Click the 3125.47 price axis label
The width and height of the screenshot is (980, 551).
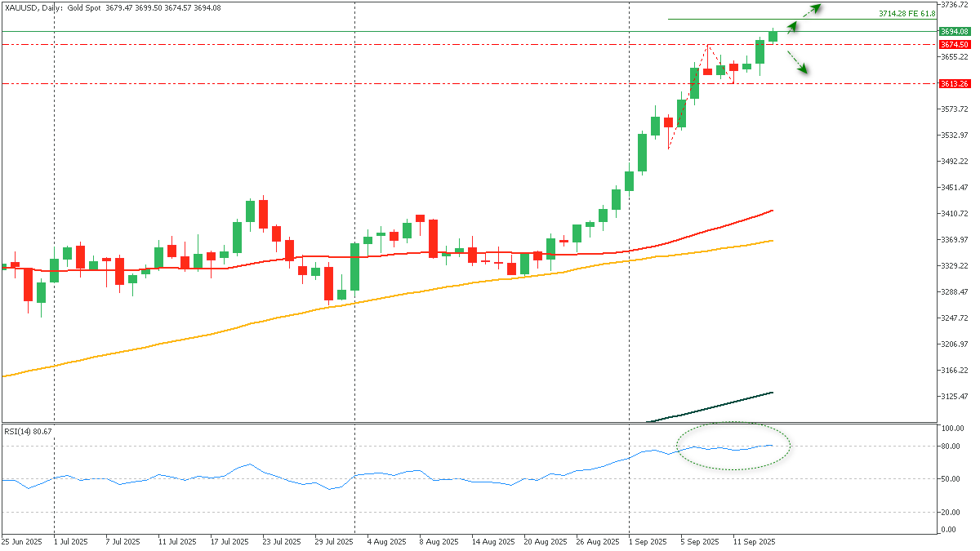point(955,396)
